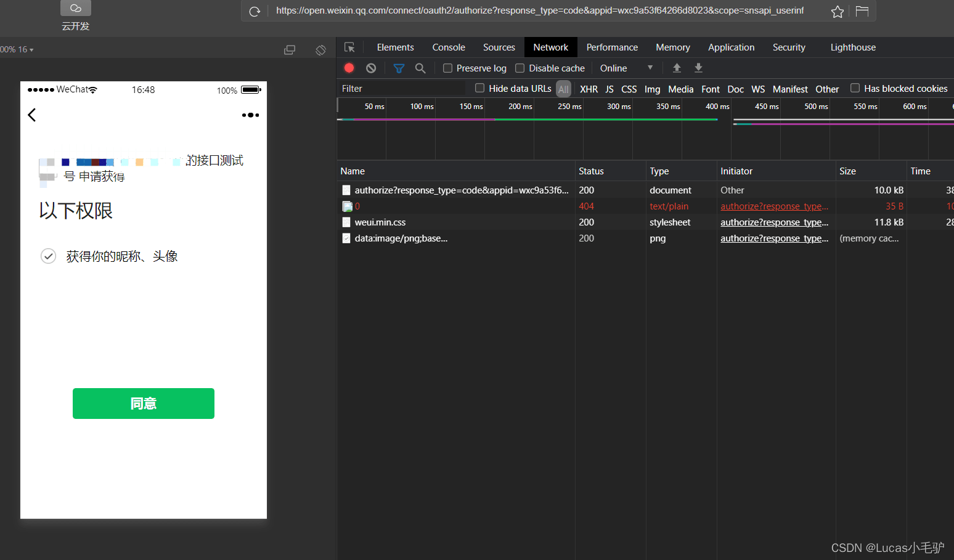Stop recording network log
Viewport: 954px width, 560px height.
tap(349, 68)
